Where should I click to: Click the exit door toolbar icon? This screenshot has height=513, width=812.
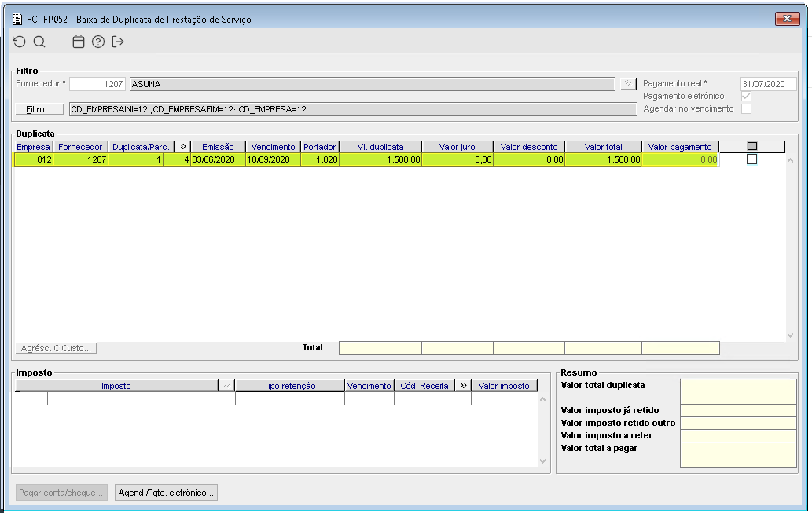pyautogui.click(x=118, y=42)
